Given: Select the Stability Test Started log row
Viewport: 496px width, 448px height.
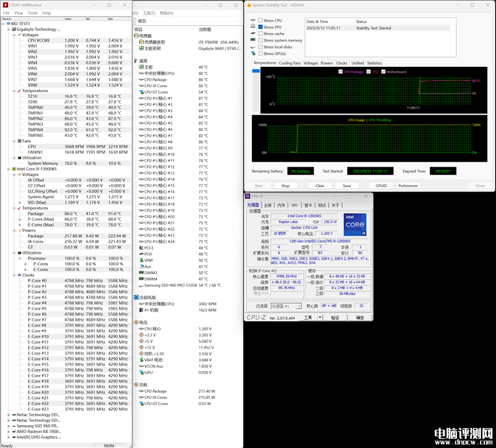Looking at the screenshot, I should coord(378,28).
